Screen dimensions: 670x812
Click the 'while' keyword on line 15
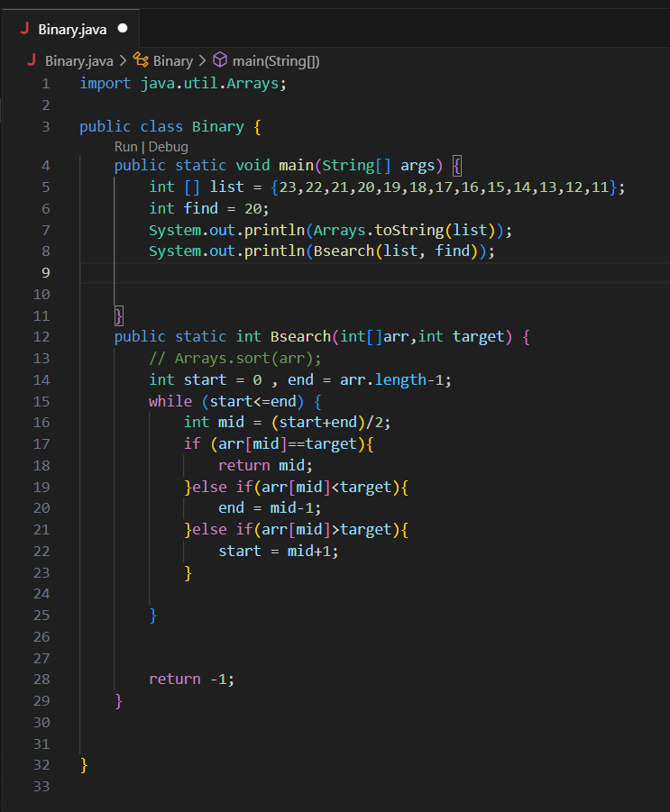[170, 401]
